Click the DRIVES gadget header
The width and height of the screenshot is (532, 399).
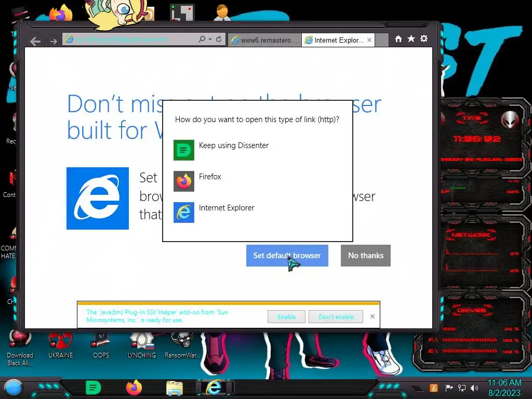coord(471,310)
